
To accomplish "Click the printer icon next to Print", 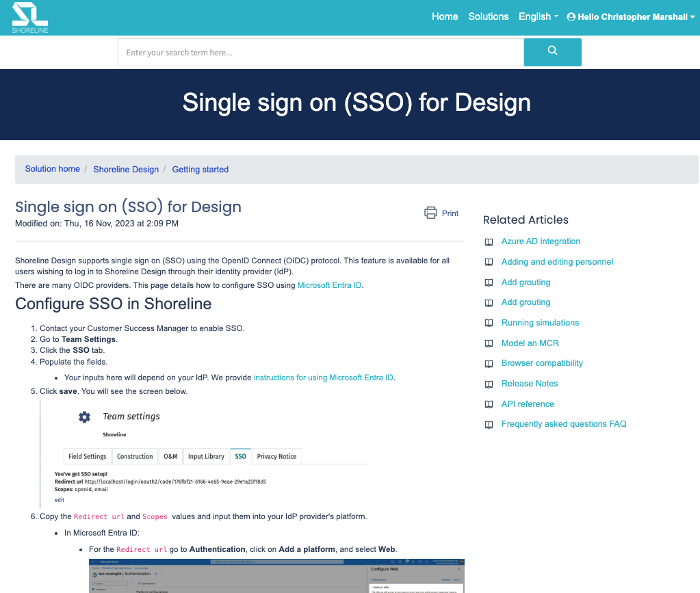I will coord(430,213).
